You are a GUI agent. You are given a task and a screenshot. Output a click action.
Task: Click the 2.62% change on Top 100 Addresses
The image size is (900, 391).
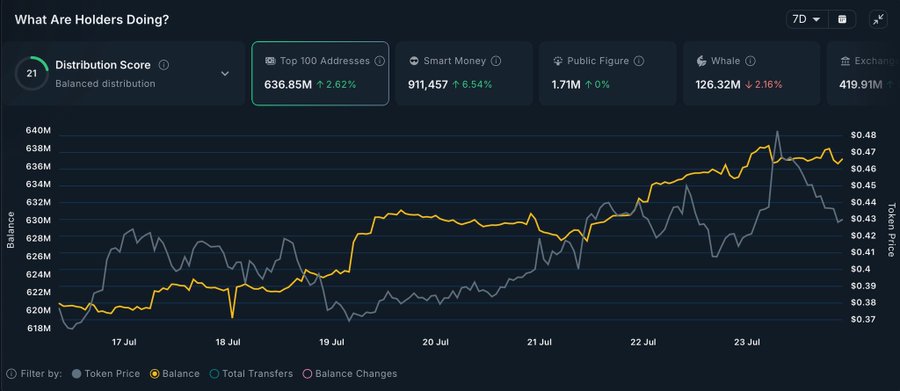coord(336,85)
